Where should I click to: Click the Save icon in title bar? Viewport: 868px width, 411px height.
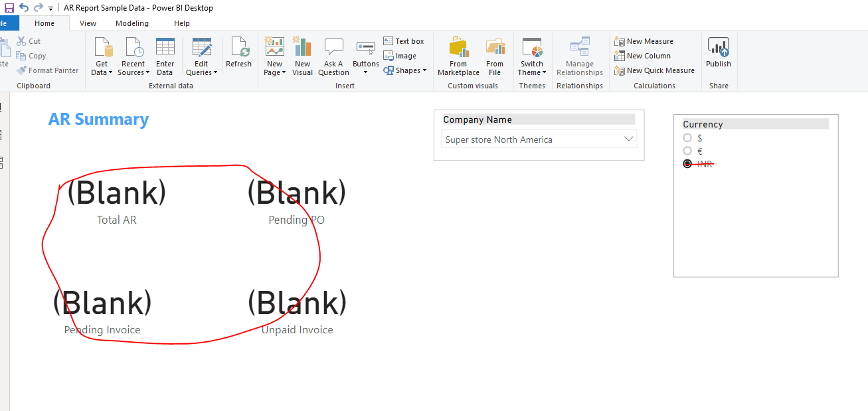pyautogui.click(x=9, y=8)
